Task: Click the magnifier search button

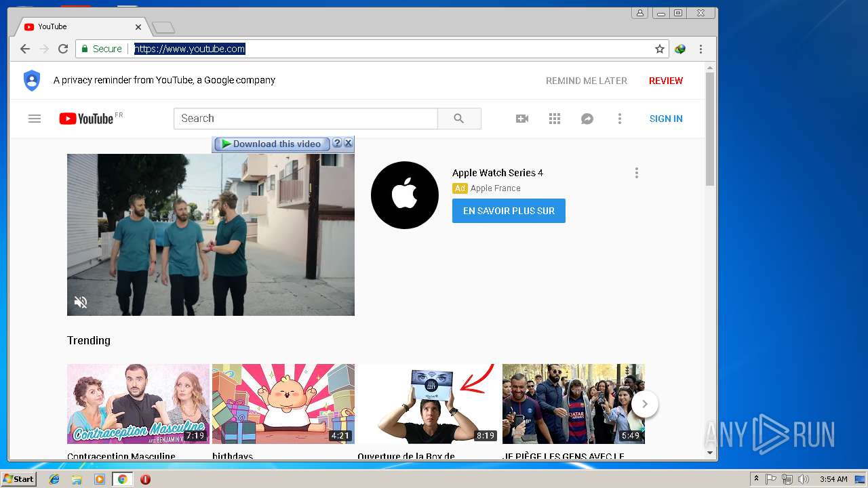Action: tap(459, 119)
